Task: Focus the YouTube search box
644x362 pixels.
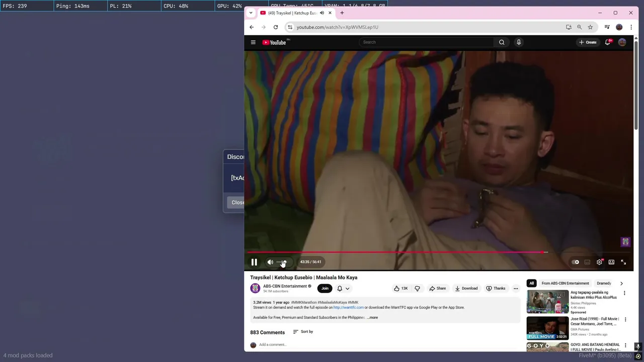Action: [x=427, y=42]
